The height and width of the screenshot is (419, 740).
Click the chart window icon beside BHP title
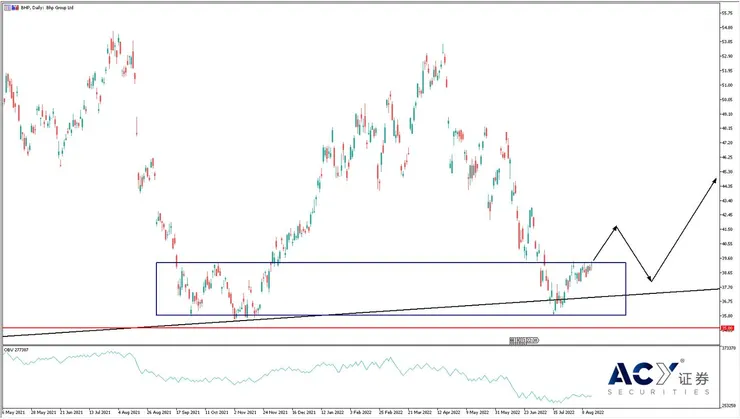tap(7, 8)
